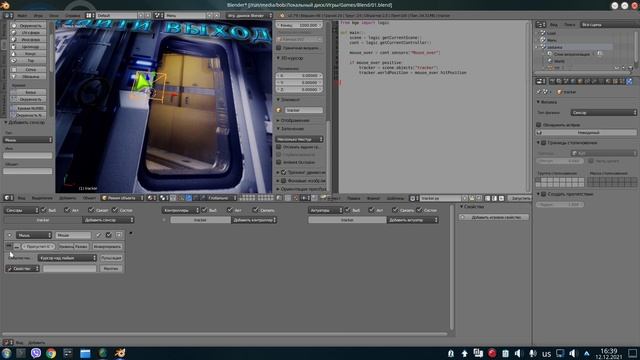Open the sensor type dropdown showing Мышь
This screenshot has height=360, width=640.
34,235
